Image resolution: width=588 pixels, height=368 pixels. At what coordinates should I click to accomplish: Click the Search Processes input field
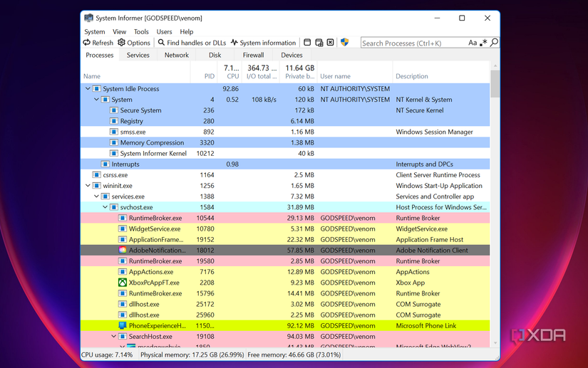(413, 43)
